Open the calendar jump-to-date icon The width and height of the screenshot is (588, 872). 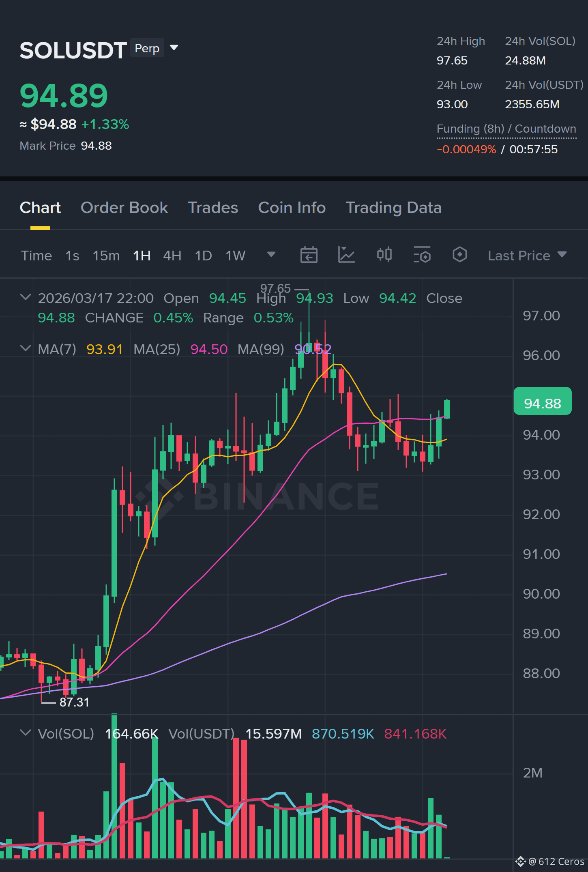coord(309,255)
